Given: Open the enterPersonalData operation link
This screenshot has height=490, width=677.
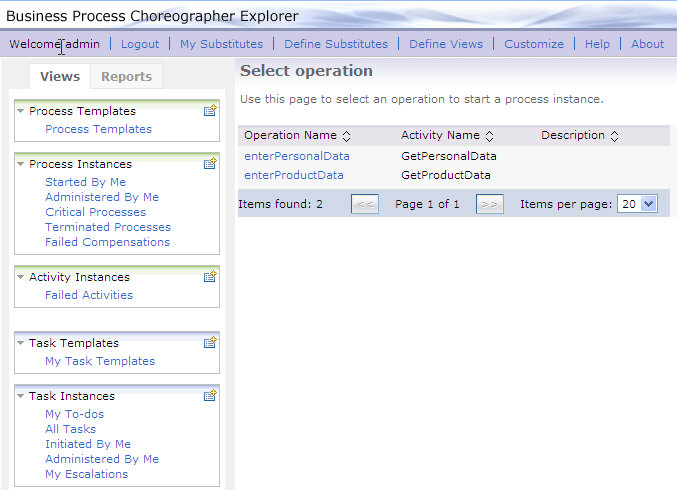Looking at the screenshot, I should (297, 156).
